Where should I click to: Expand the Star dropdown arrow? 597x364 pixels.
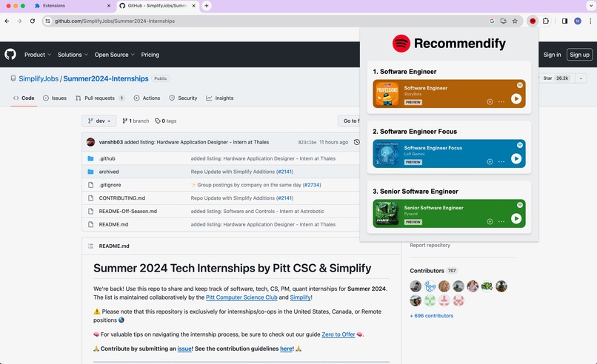581,78
